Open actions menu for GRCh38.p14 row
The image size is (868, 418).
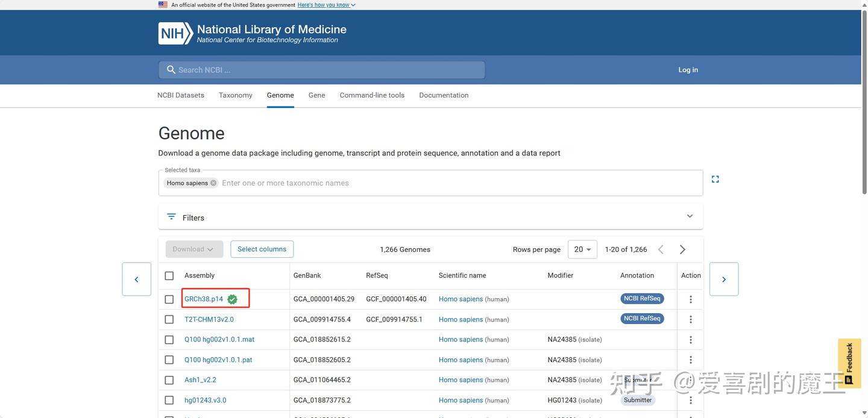tap(690, 299)
